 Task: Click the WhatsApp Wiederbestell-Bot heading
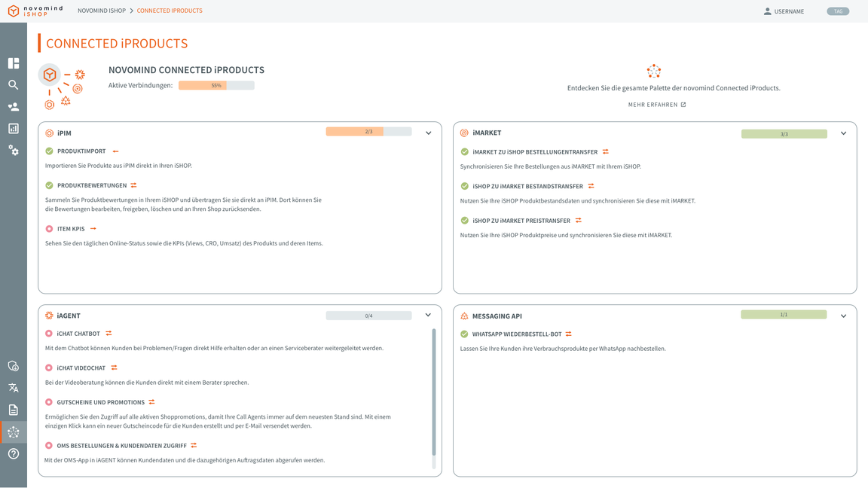pyautogui.click(x=516, y=334)
